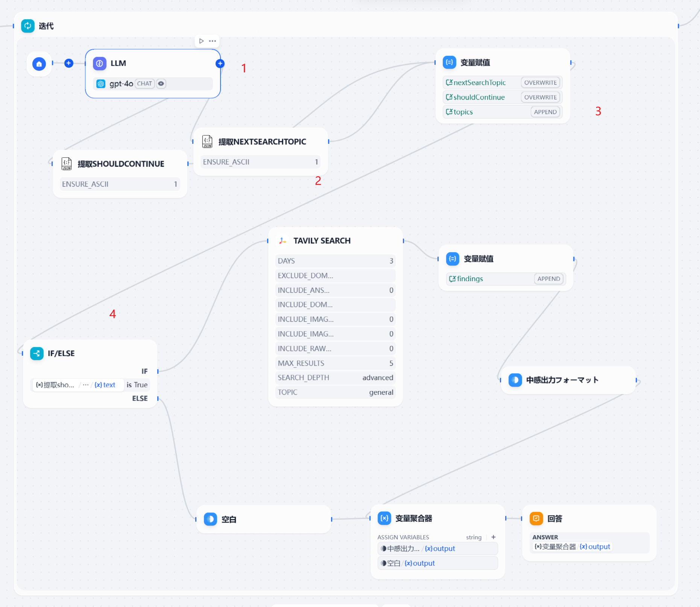This screenshot has width=700, height=607.
Task: Select the topics APPEND variable row
Action: [502, 112]
